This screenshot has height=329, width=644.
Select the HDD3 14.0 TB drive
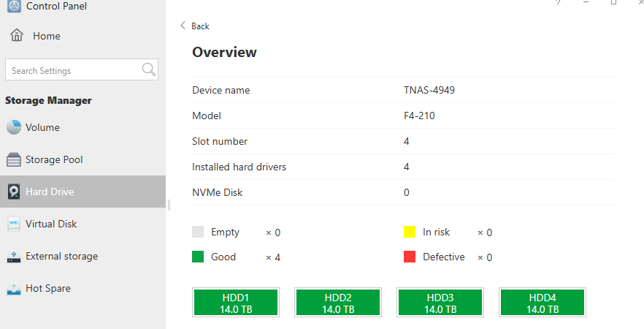click(440, 303)
